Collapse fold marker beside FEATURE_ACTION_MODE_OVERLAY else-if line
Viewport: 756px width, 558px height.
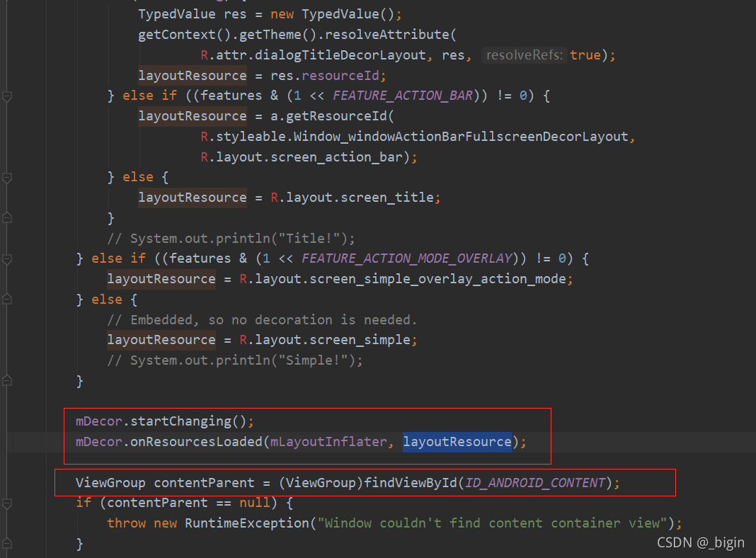[x=7, y=259]
